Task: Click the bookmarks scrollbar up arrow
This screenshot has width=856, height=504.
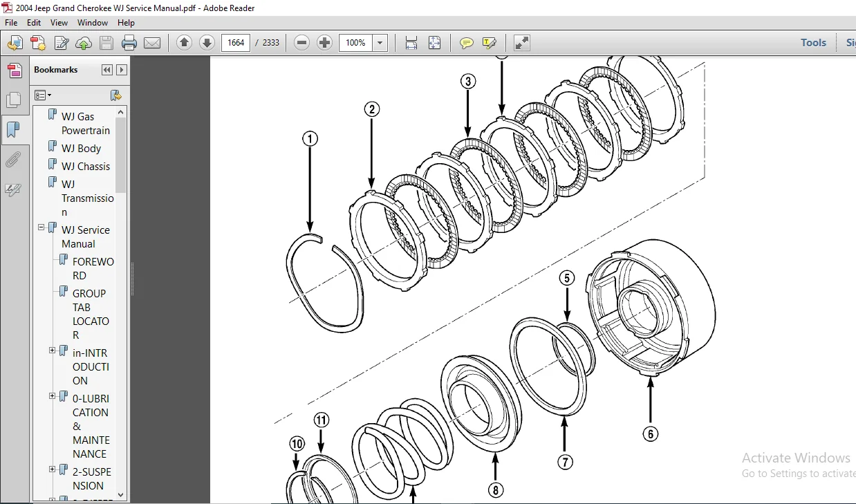Action: point(121,112)
